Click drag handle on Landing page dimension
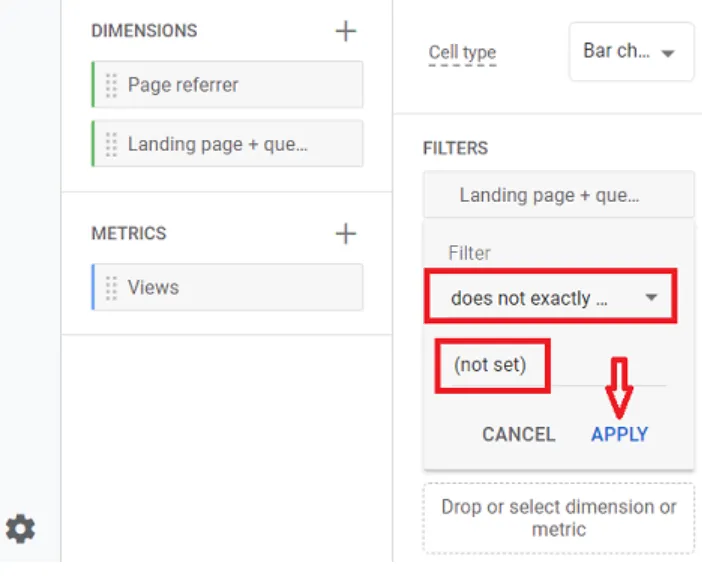Image resolution: width=702 pixels, height=584 pixels. [111, 144]
